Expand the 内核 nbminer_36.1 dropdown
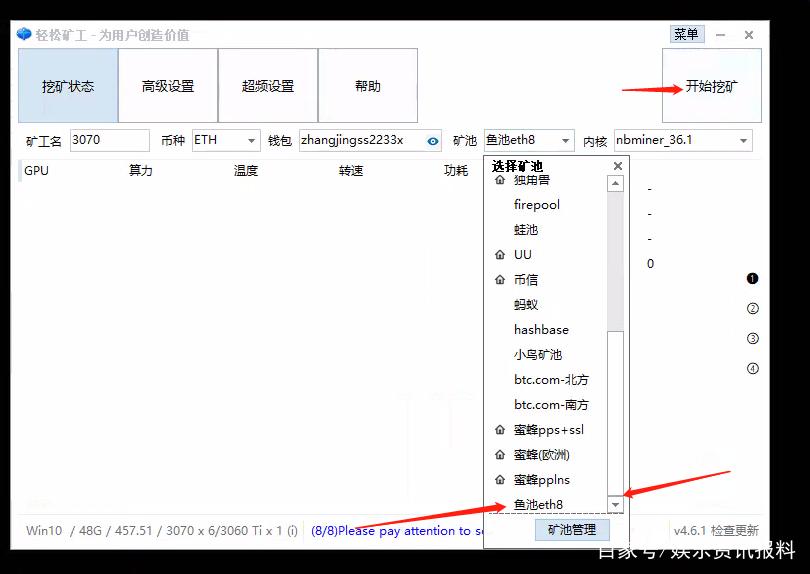Viewport: 810px width, 574px height. [743, 141]
